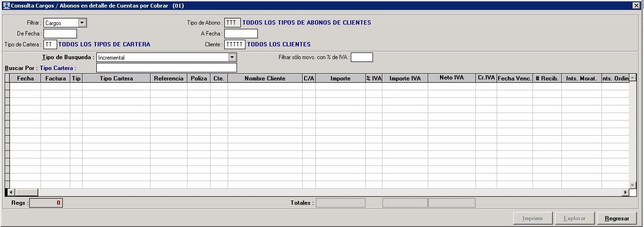This screenshot has height=227, width=644.
Task: Click the Buscar Por search text box
Action: pos(166,68)
